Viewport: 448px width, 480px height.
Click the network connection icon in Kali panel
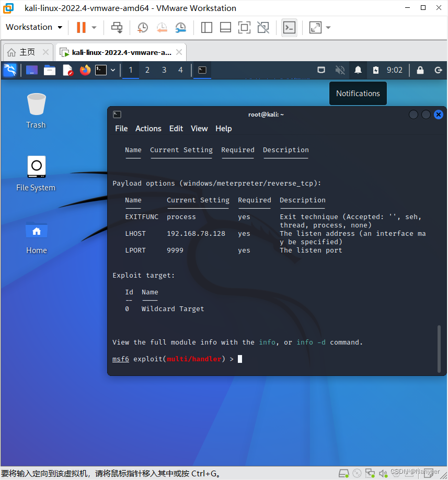tap(321, 70)
